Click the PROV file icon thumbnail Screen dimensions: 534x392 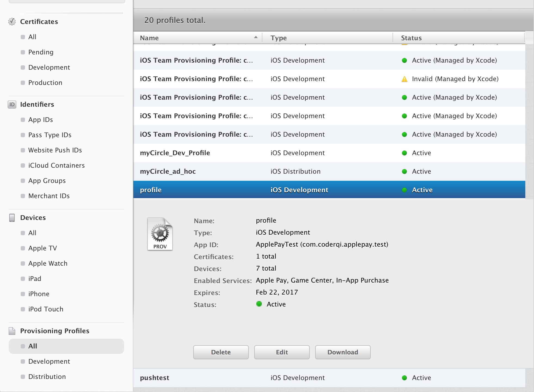point(160,234)
